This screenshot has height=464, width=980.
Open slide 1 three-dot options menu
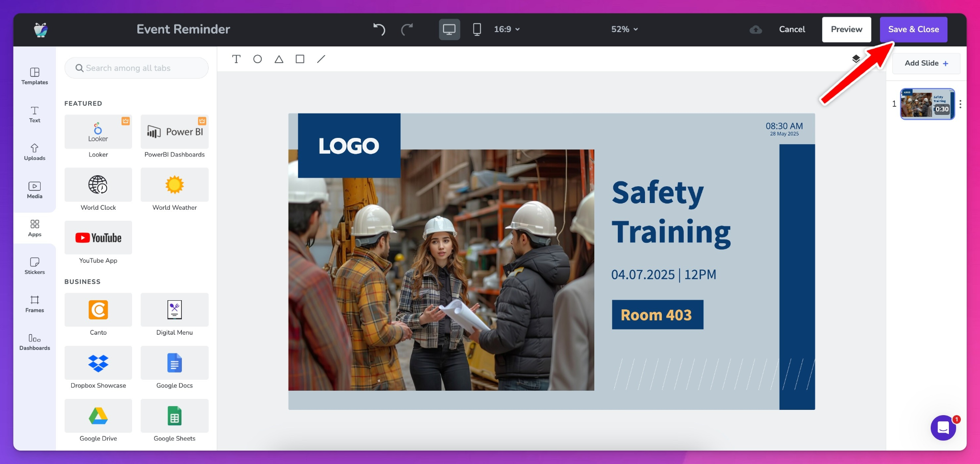960,104
